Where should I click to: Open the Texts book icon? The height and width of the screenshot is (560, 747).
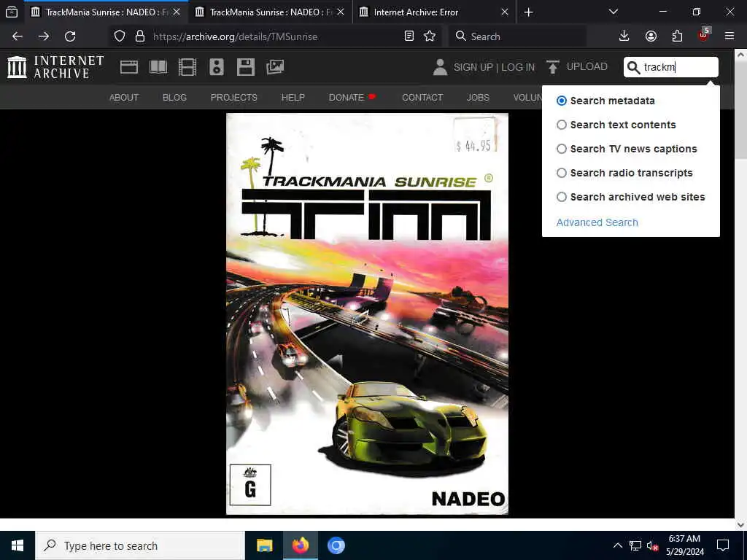coord(158,67)
